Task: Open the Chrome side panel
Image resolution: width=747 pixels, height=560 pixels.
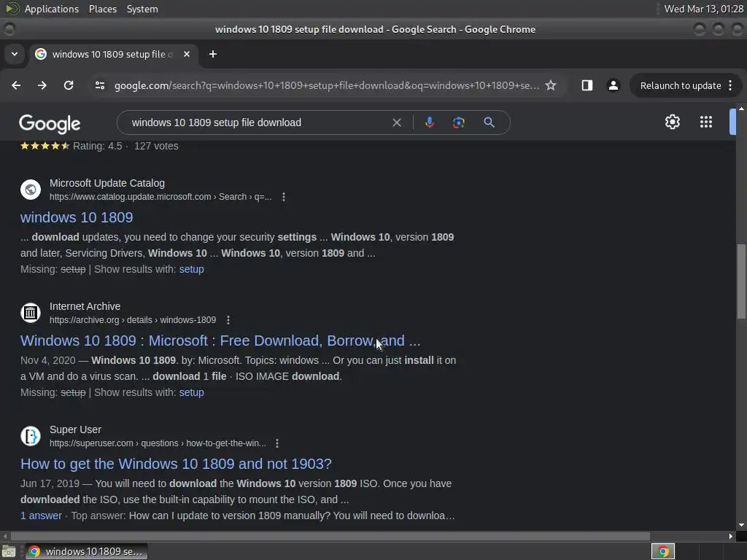Action: pos(587,85)
